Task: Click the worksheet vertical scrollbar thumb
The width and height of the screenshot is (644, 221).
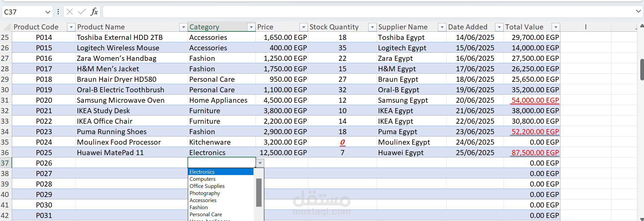Action: coord(642,70)
